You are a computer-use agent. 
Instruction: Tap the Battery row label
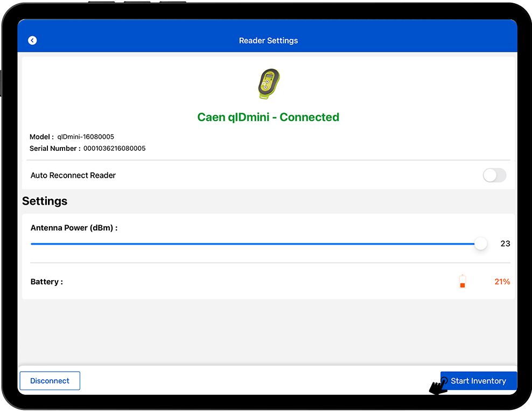coord(46,282)
